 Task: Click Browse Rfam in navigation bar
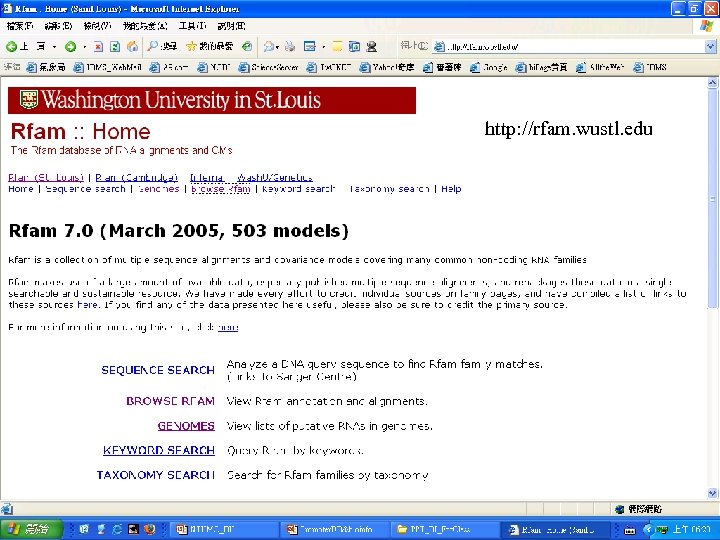[220, 189]
